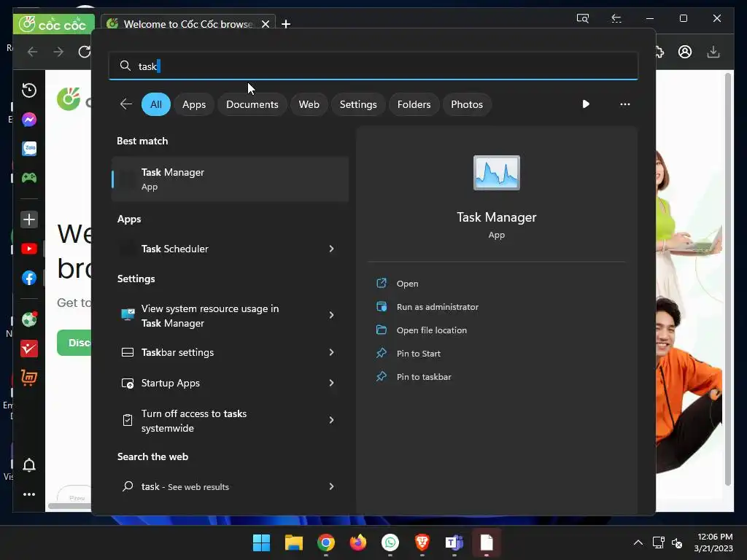Image resolution: width=747 pixels, height=560 pixels.
Task: Expand Taskbar settings chevron
Action: pos(332,352)
